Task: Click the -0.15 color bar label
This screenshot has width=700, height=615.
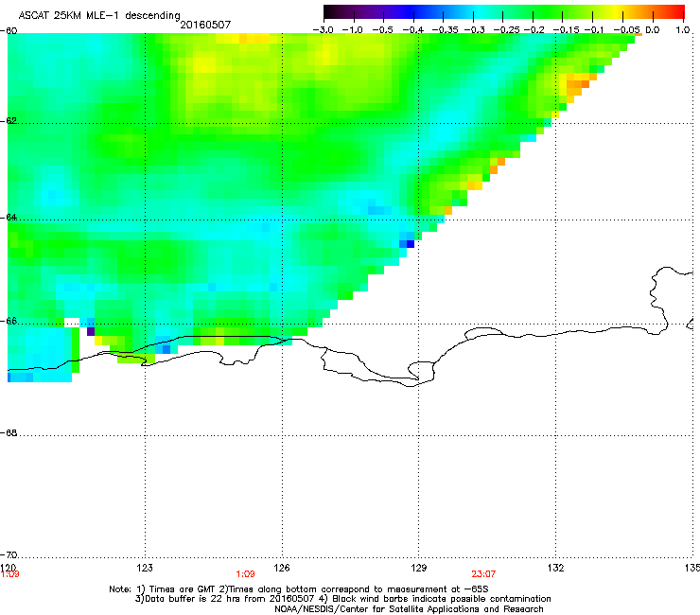Action: click(566, 30)
